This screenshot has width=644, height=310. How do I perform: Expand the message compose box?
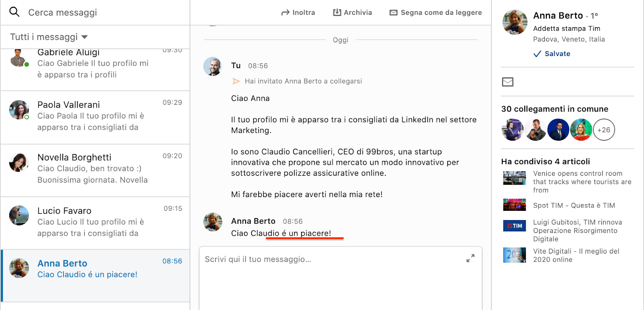tap(470, 258)
